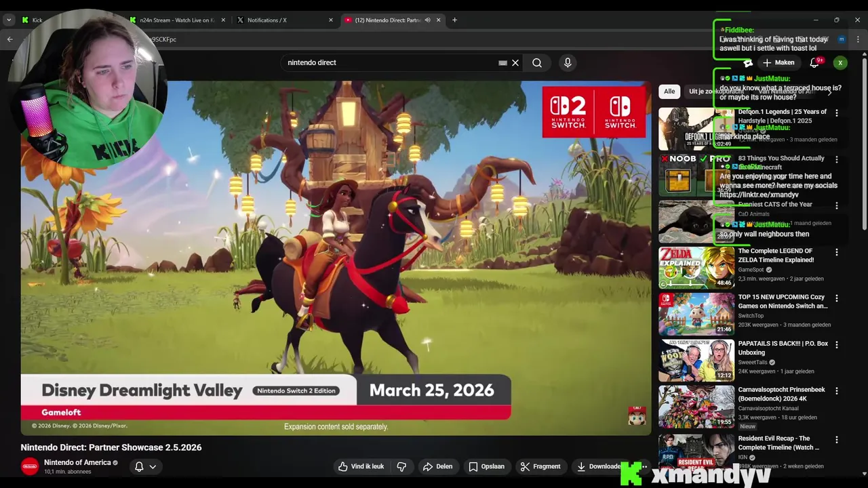The height and width of the screenshot is (488, 868).
Task: Open NOOB vs PRO Minecraft video thumbnail
Action: [x=696, y=175]
